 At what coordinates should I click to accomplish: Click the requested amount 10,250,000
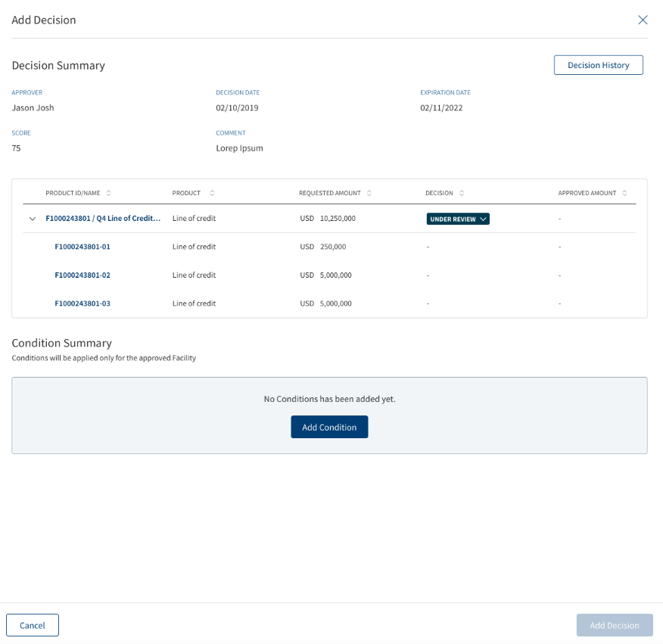[x=338, y=218]
